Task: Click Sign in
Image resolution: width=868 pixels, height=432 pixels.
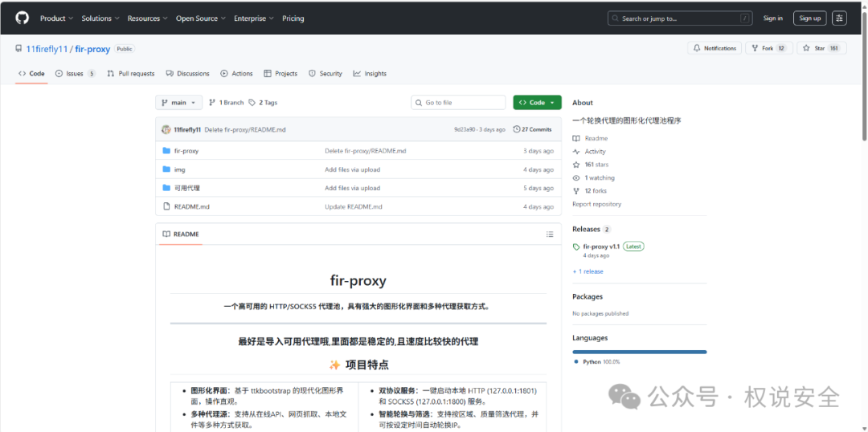Action: (773, 18)
